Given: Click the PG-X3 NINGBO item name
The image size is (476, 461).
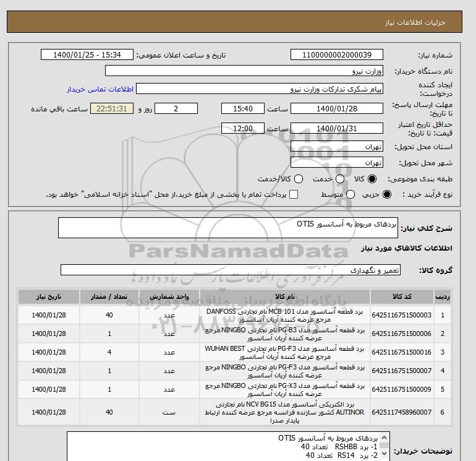Looking at the screenshot, I should coord(285,390).
